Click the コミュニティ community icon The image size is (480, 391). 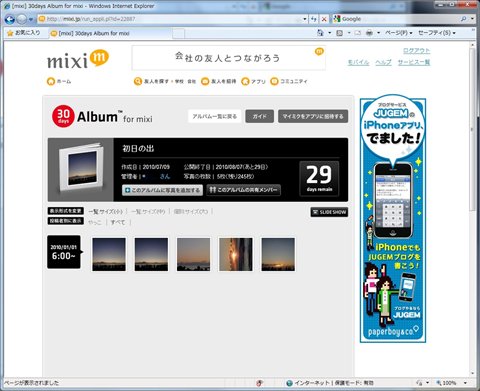tap(274, 81)
